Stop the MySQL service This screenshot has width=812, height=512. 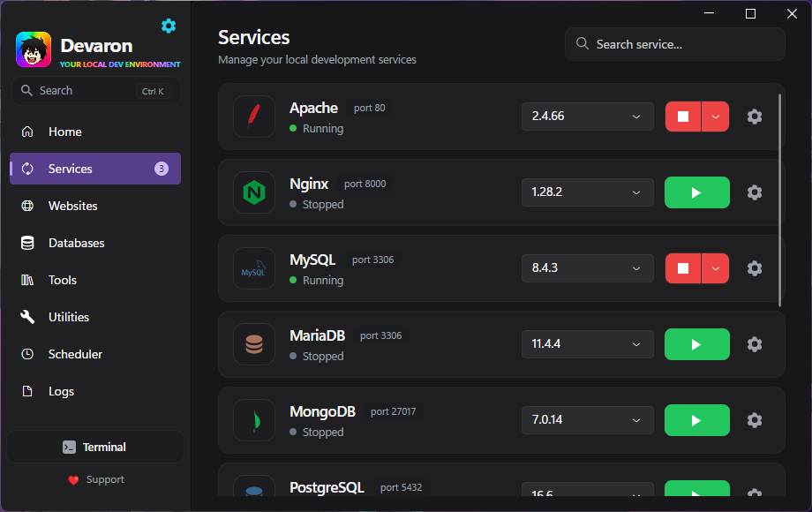(683, 268)
